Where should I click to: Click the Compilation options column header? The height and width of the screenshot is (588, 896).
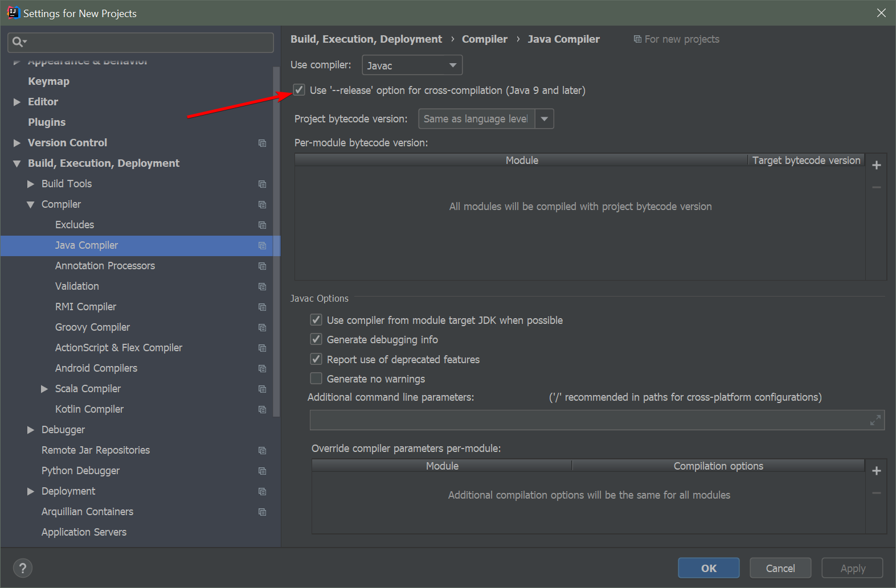pyautogui.click(x=718, y=466)
